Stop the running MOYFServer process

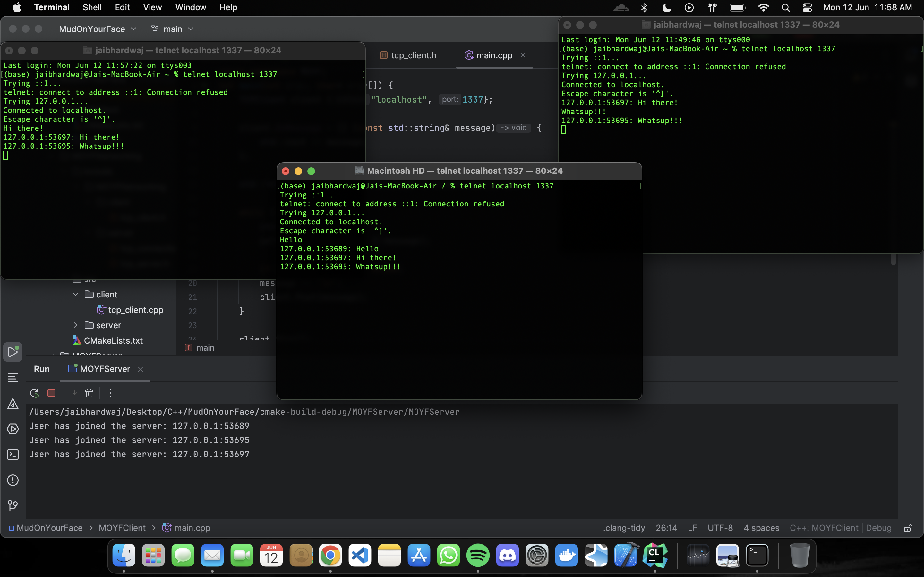coord(51,393)
